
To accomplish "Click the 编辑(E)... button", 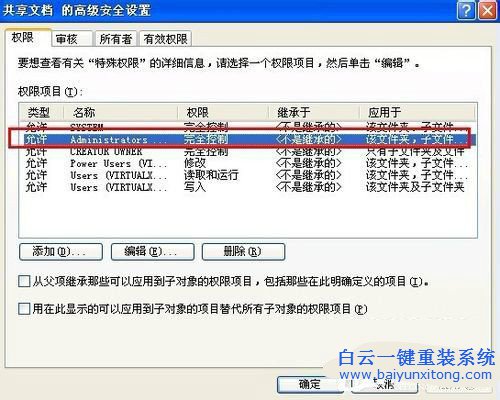I will tap(152, 252).
